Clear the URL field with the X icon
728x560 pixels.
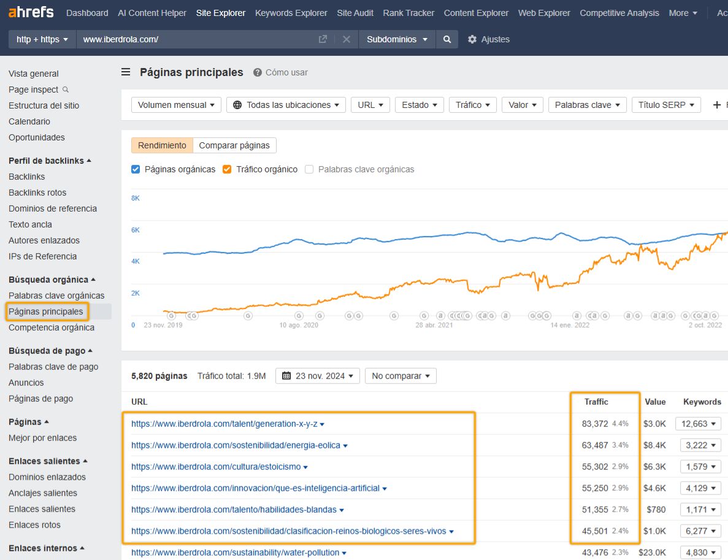tap(346, 39)
